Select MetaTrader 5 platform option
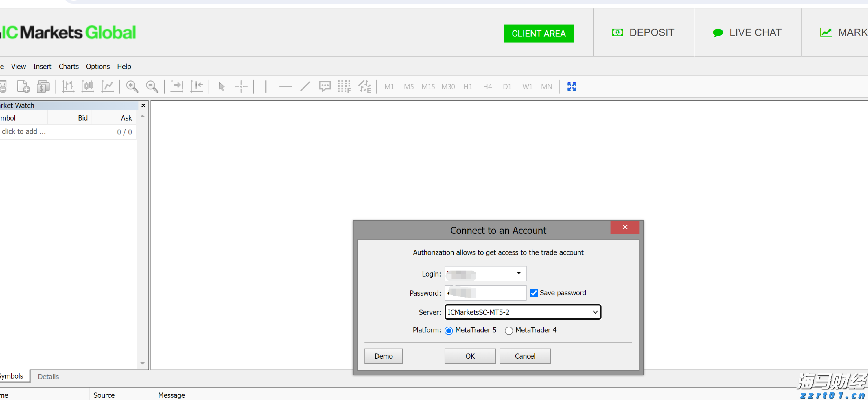This screenshot has width=868, height=400. (449, 331)
